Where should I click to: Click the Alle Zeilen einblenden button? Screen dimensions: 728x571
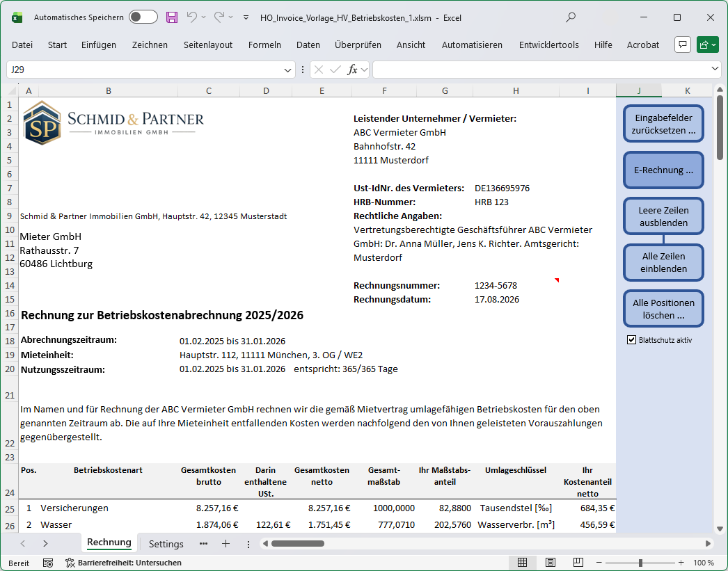pos(663,262)
